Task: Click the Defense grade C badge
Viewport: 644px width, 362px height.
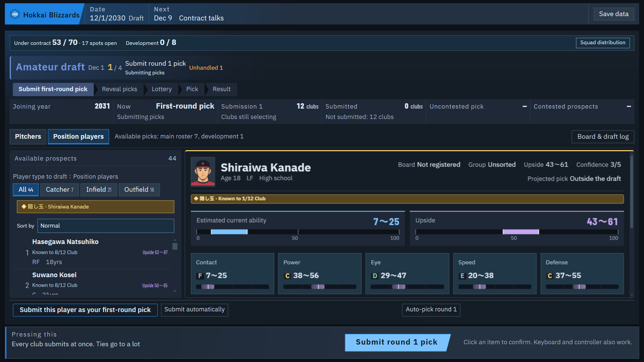Action: 549,276
